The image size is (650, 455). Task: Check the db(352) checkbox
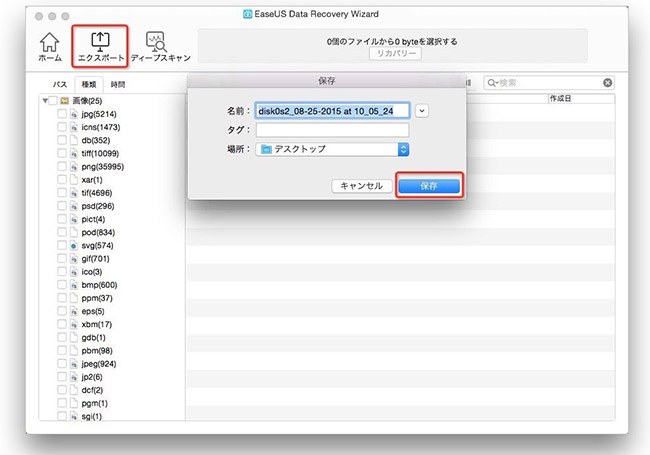click(x=62, y=140)
